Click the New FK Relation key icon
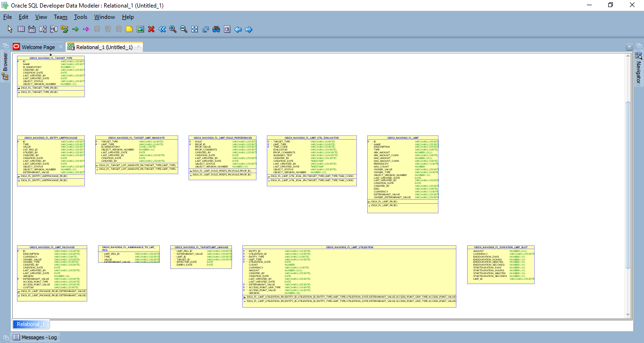This screenshot has width=644, height=343. 65,29
